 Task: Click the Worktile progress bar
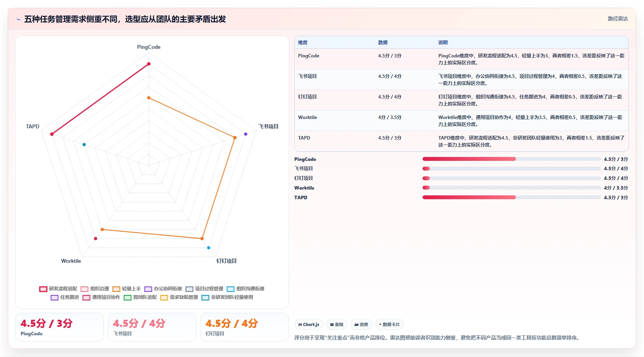[511, 188]
